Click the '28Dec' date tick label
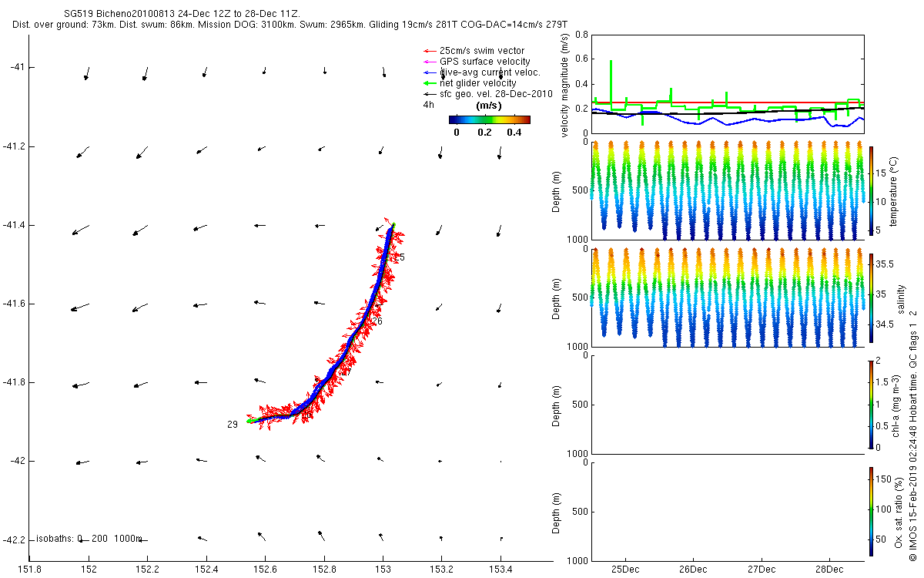924x578 pixels. point(829,570)
